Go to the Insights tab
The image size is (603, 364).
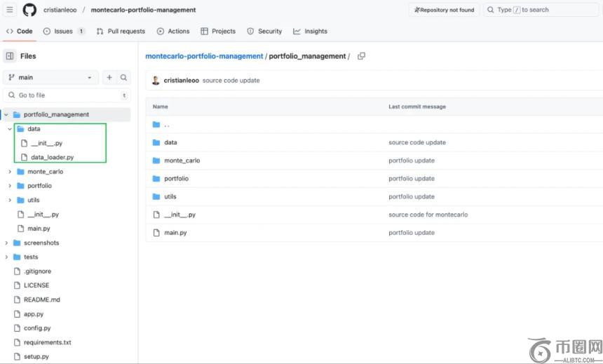310,32
